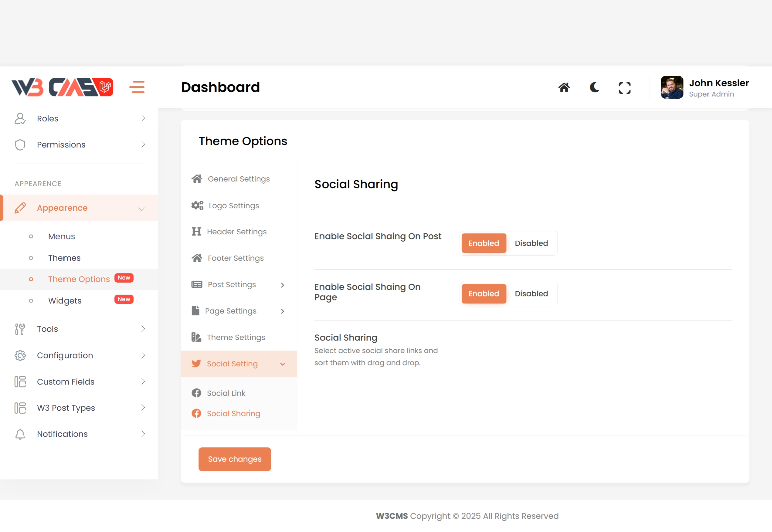This screenshot has height=532, width=772.
Task: Open Social Link with Facebook icon
Action: click(226, 393)
